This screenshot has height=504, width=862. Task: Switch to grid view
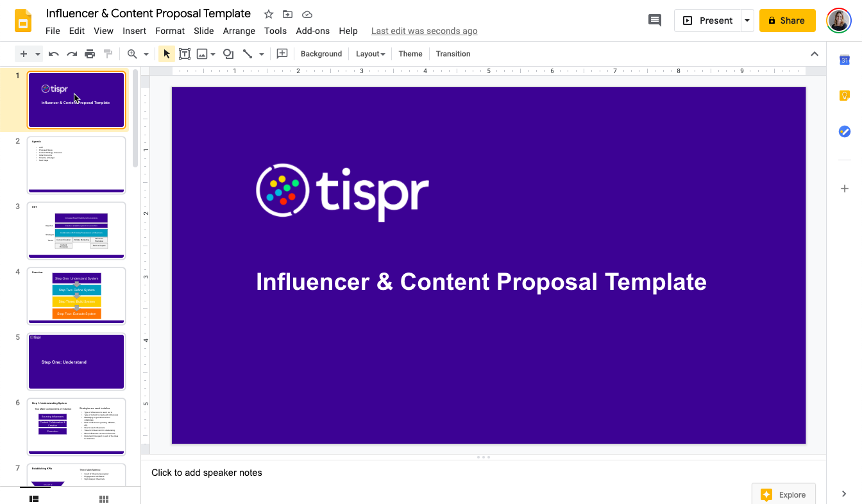pos(104,498)
